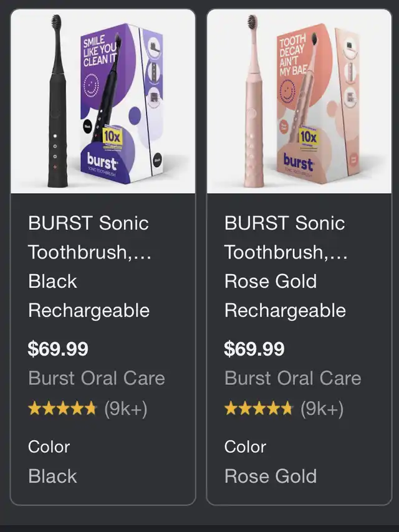
Task: Click the BURST Sonic Toothbrush Black Rechargeable title
Action: tap(89, 267)
